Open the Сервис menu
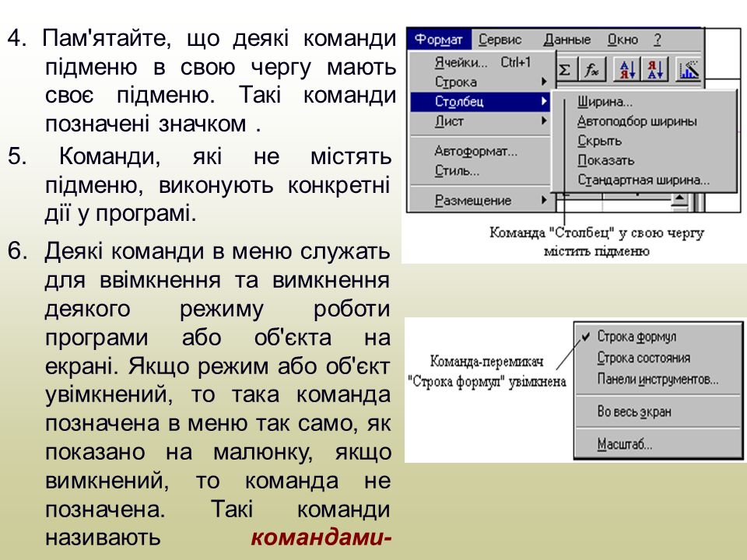 pyautogui.click(x=500, y=40)
